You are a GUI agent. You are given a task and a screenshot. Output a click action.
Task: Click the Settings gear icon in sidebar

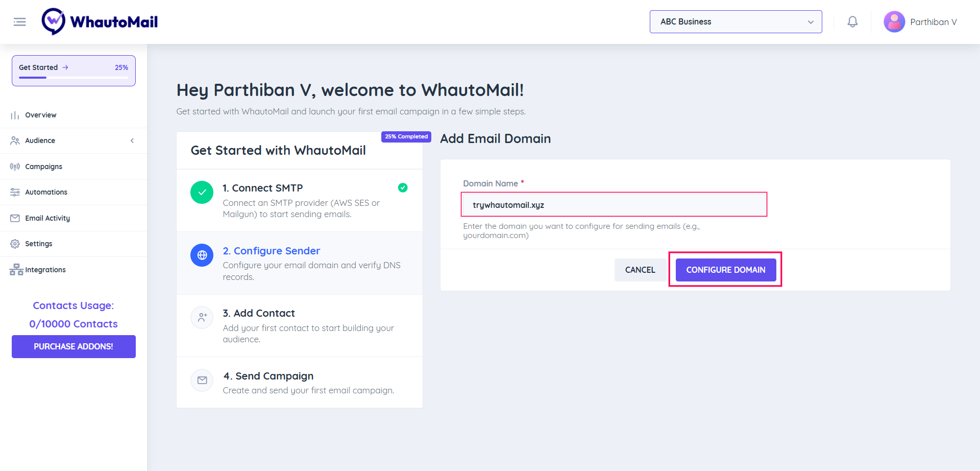point(15,244)
